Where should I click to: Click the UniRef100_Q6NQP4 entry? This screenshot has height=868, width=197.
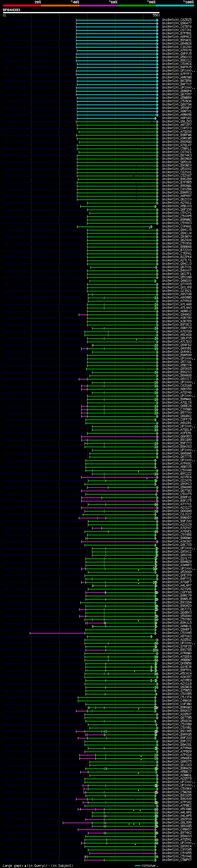coord(177,91)
